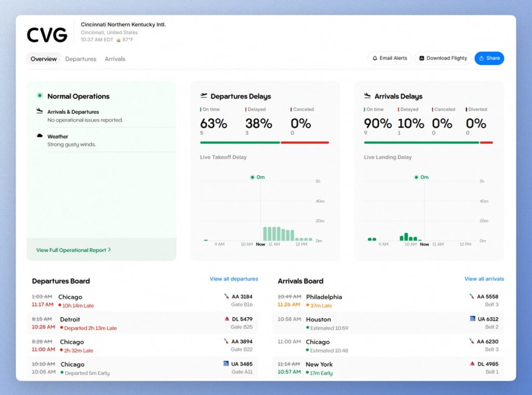Click the departures on-time progress bar
The image size is (532, 395).
pos(240,142)
